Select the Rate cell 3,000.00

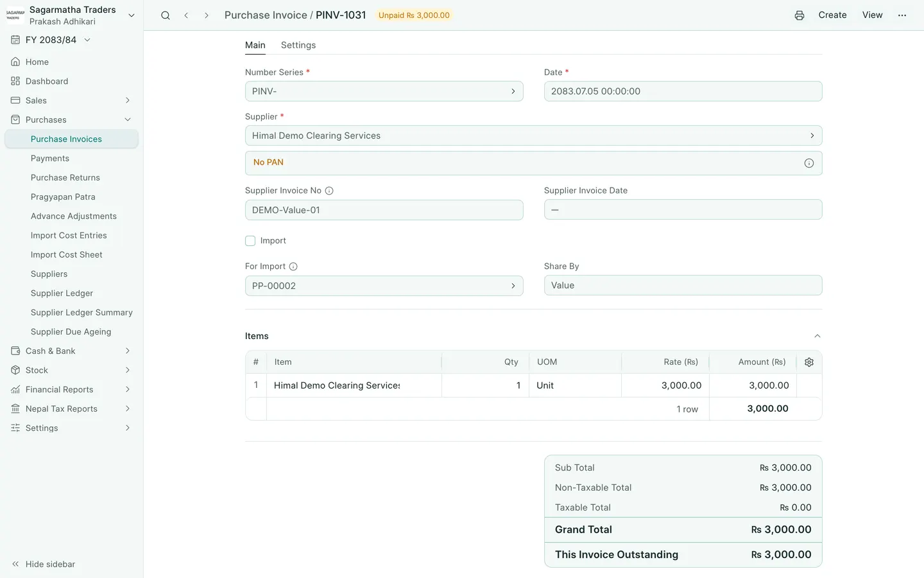click(665, 385)
